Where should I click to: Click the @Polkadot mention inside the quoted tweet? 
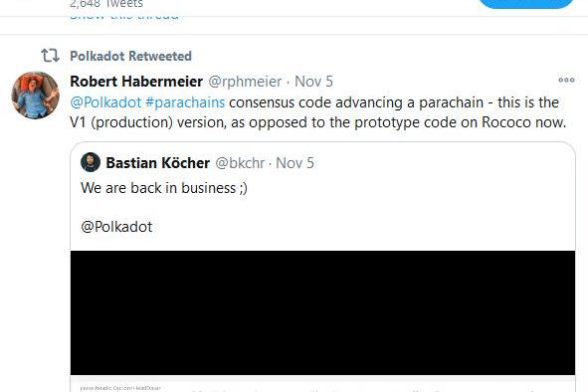tap(116, 227)
